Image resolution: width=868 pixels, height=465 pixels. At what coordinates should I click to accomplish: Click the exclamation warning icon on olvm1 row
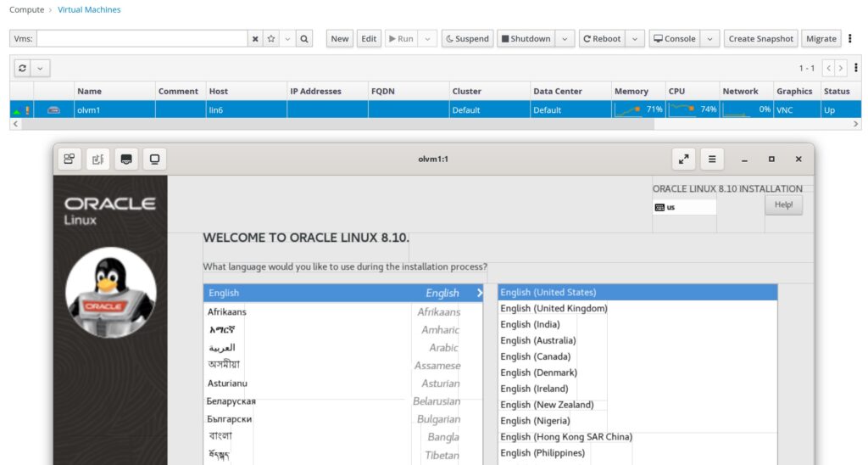[26, 110]
